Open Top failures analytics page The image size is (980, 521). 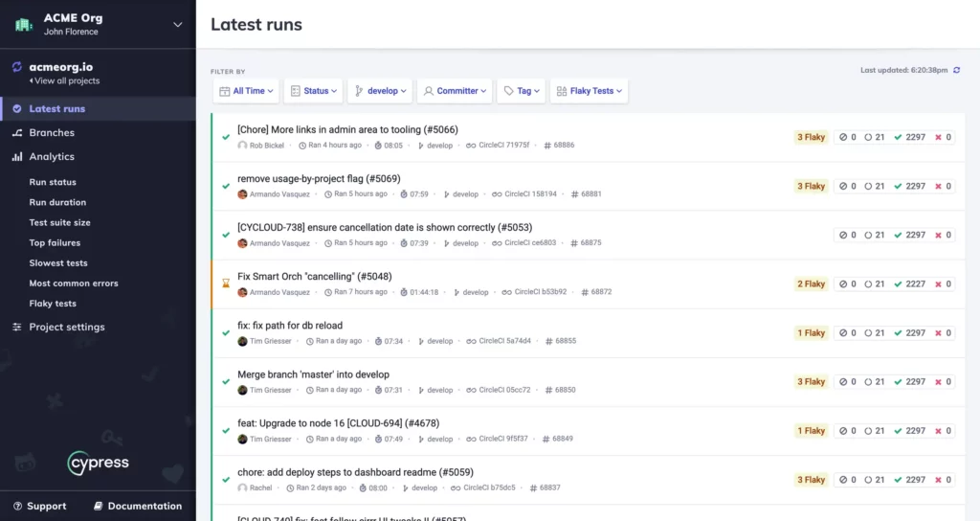coord(55,242)
